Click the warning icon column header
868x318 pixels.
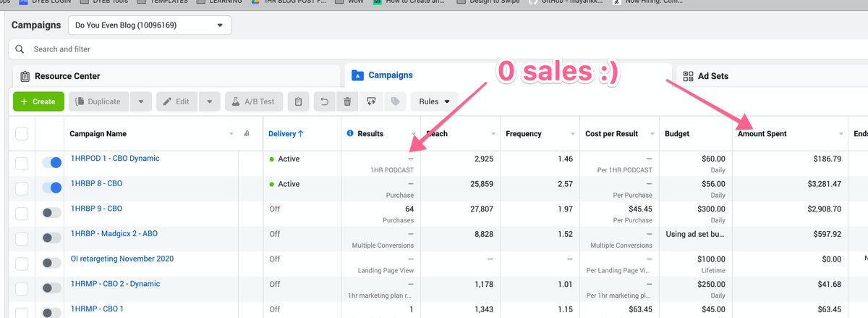247,133
